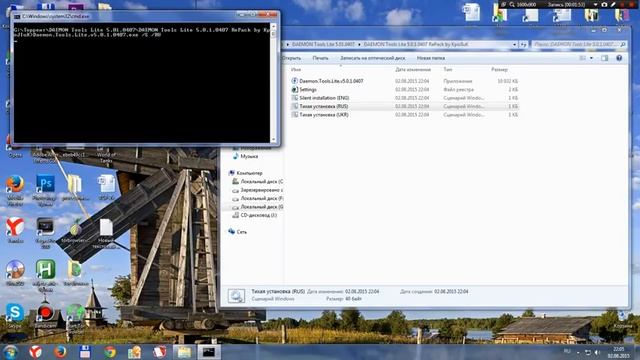Click the DAEMON Tools Lite 5.0.1.0407 breadcrumb
Image resolution: width=640 pixels, height=360 pixels.
pyautogui.click(x=323, y=44)
